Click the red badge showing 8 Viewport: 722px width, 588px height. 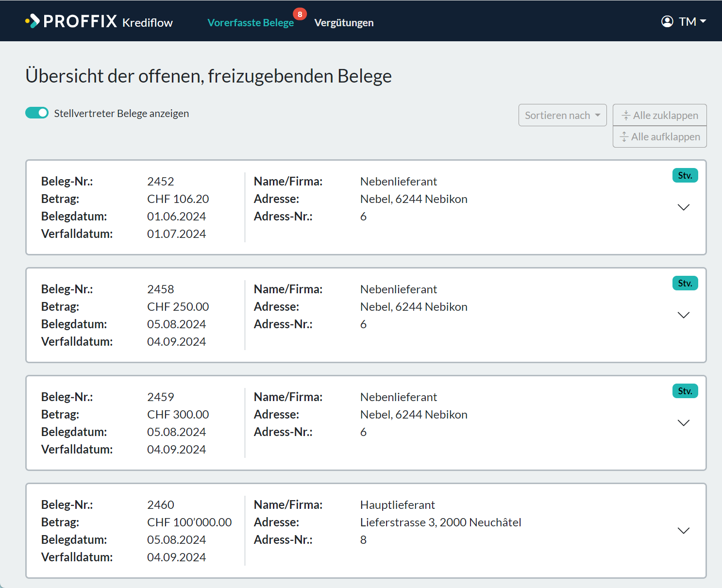(300, 14)
